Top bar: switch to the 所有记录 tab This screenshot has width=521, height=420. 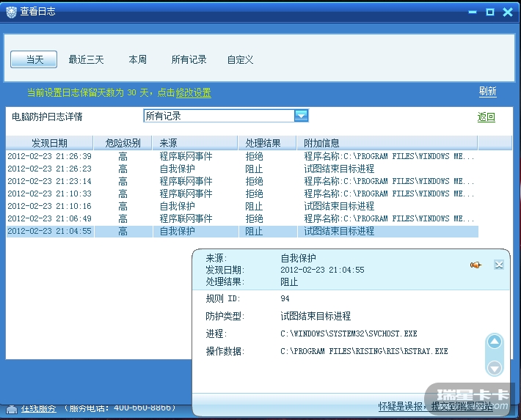click(x=189, y=60)
